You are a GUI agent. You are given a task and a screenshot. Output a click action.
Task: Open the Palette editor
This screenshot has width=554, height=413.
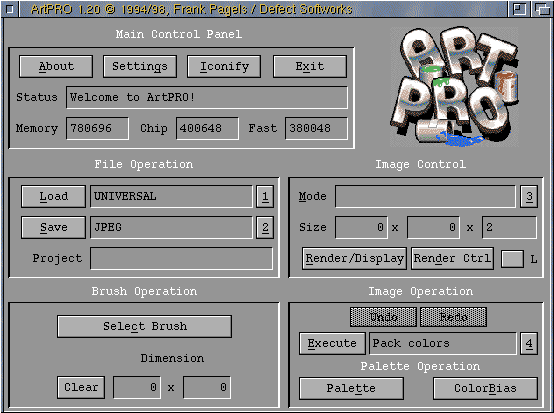351,388
